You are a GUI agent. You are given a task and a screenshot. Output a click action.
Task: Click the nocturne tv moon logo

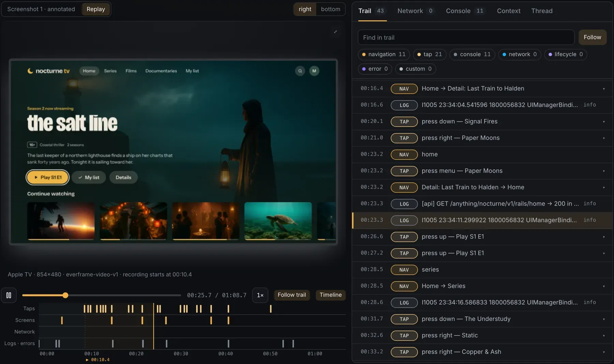30,71
